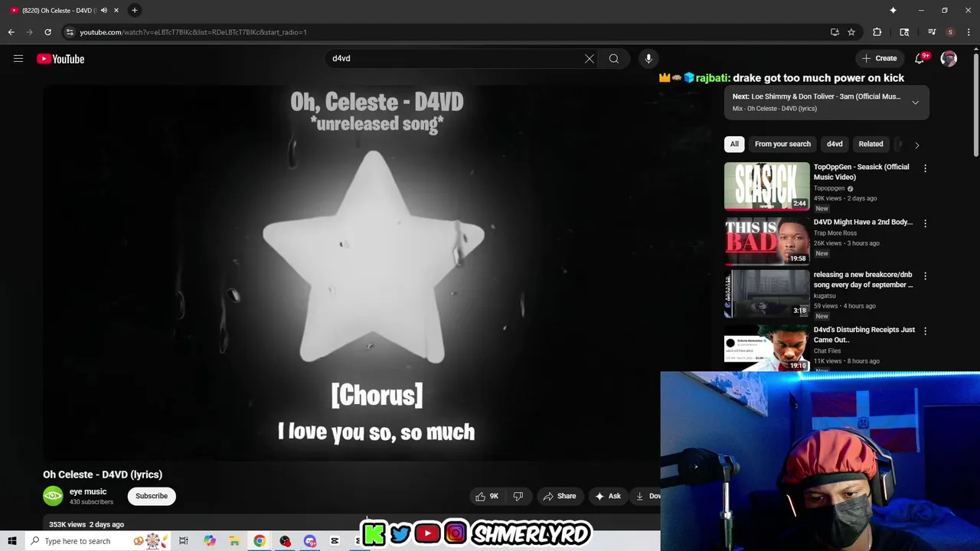This screenshot has height=551, width=980.
Task: Close the Oh Celeste browser tab
Action: pos(117,10)
